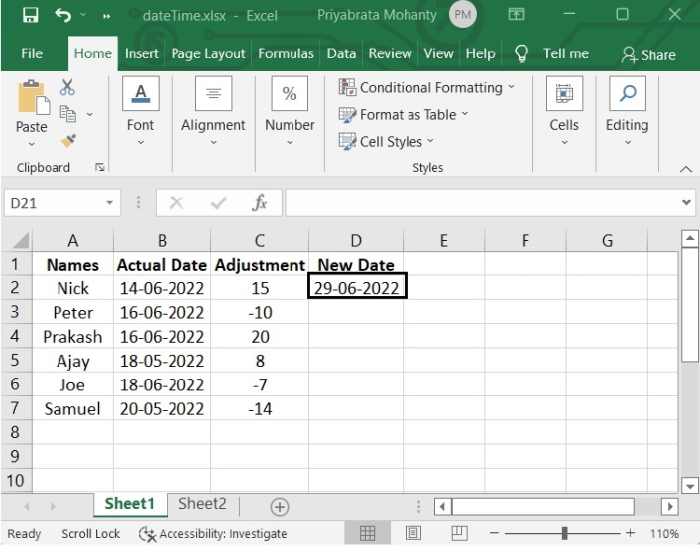
Task: Open the Number format group button
Action: [290, 112]
